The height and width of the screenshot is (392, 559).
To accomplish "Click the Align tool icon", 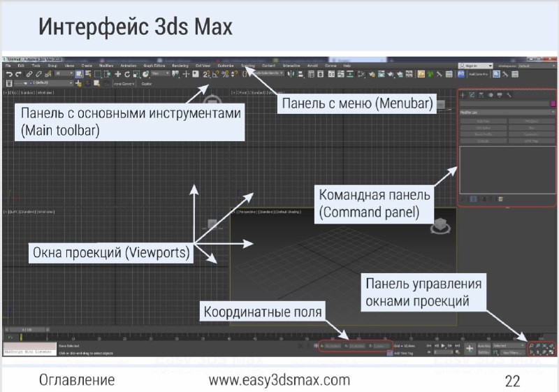I will [x=300, y=74].
